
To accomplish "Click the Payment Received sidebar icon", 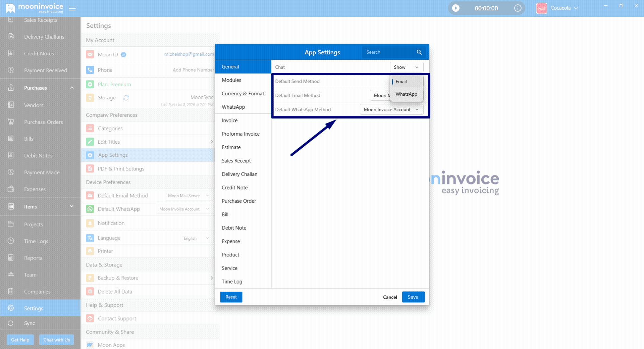I will pyautogui.click(x=11, y=70).
